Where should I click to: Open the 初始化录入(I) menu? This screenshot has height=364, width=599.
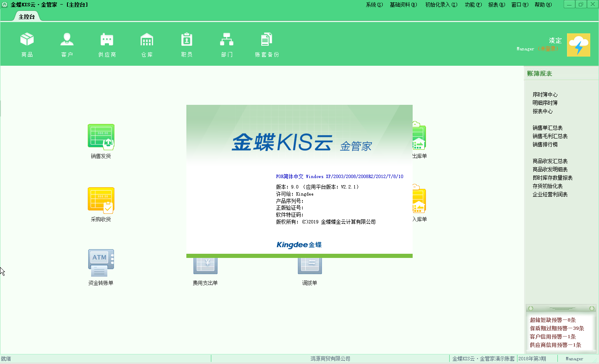coord(441,5)
